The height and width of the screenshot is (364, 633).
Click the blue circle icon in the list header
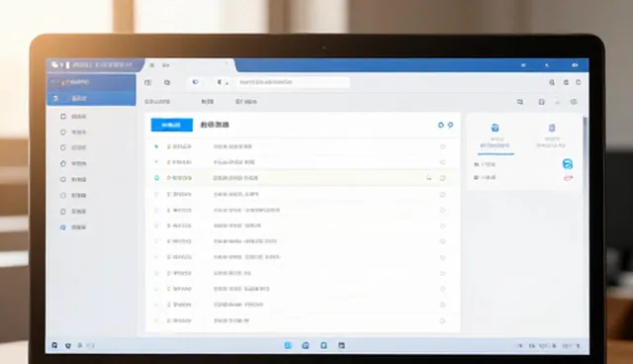tap(441, 125)
